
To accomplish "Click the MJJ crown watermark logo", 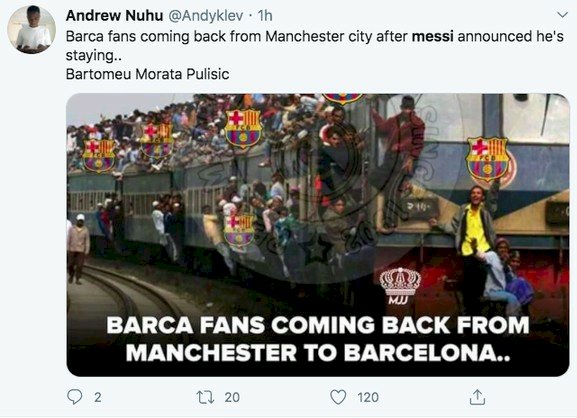I will click(x=400, y=286).
